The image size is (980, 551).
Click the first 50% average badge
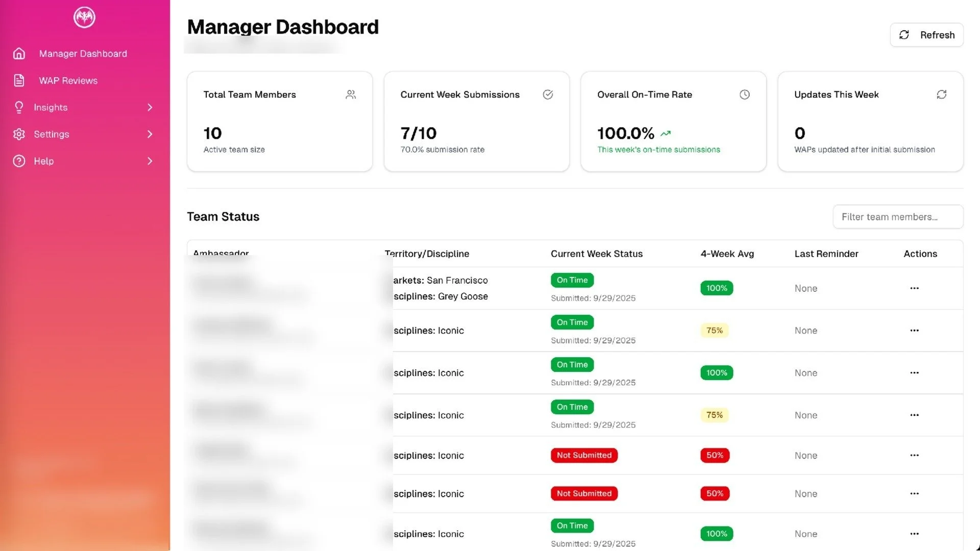(x=715, y=455)
